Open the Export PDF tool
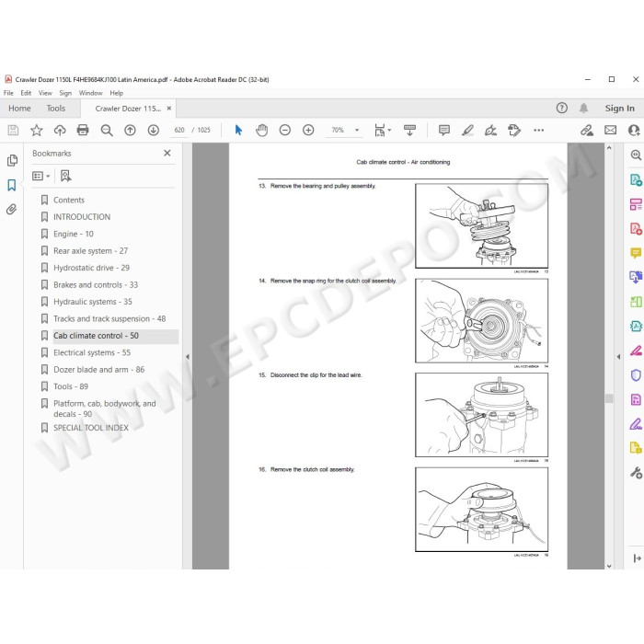The image size is (644, 644). click(636, 179)
